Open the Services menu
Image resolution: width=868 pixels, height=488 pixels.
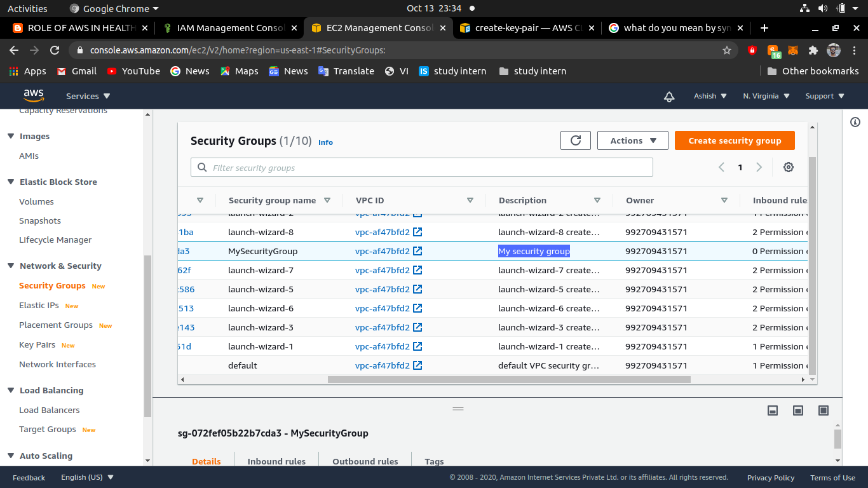click(88, 96)
